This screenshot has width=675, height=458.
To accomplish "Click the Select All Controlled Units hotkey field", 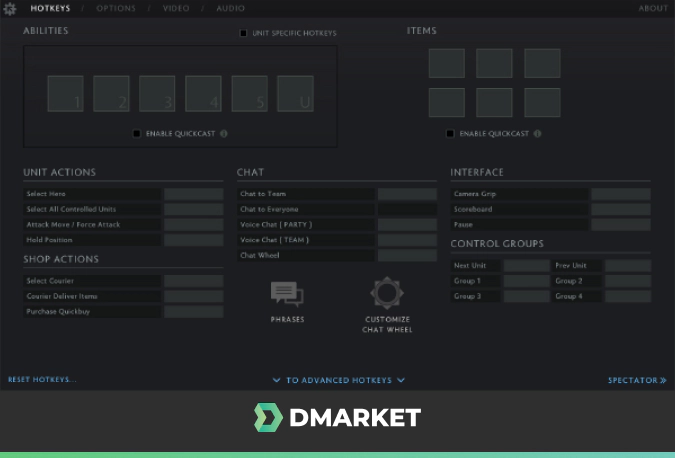I will 194,209.
